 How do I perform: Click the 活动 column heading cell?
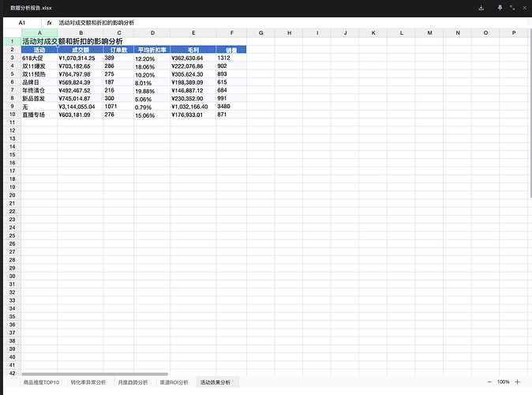(39, 50)
